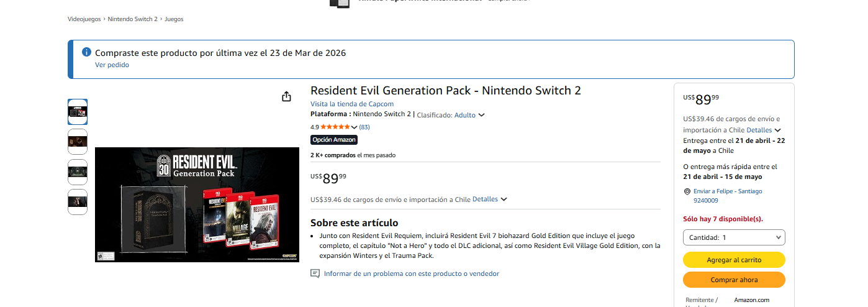Click the report problem speech bubble icon
The height and width of the screenshot is (307, 868).
coord(315,273)
